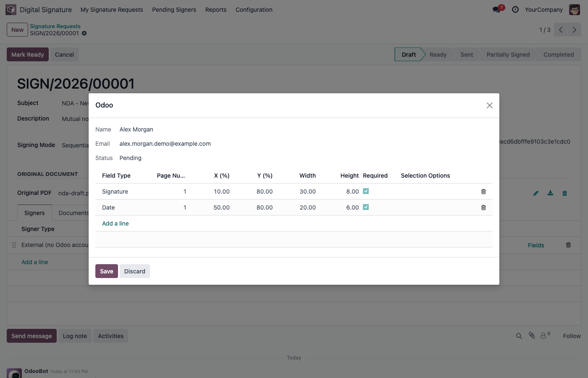Open My Signature Requests menu
Image resolution: width=588 pixels, height=378 pixels.
click(x=112, y=10)
